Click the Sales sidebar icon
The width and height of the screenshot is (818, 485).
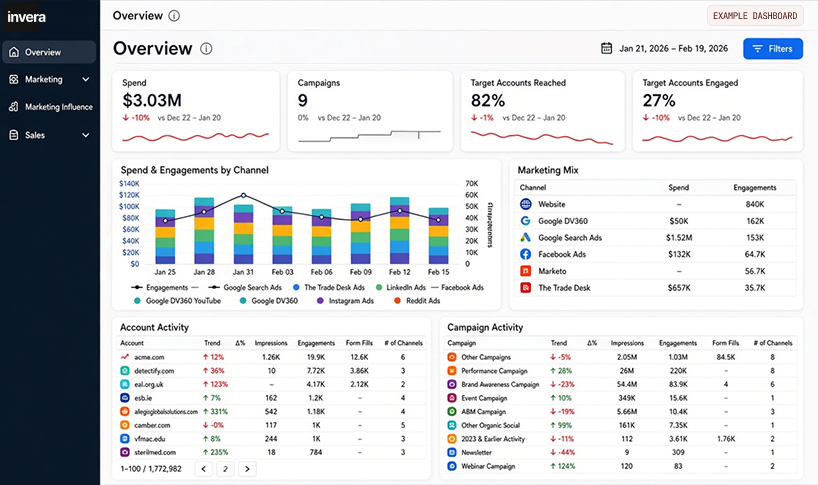(14, 135)
